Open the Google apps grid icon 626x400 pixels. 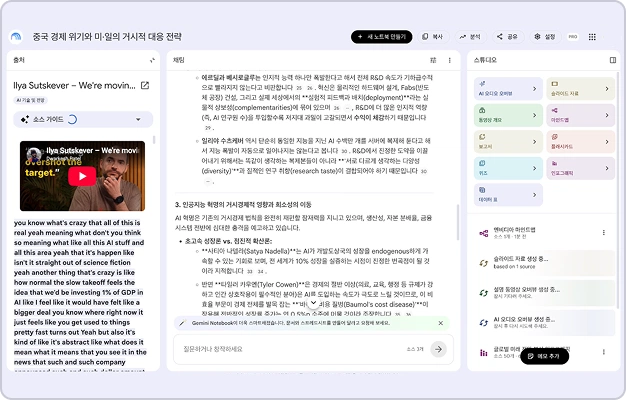pos(592,37)
